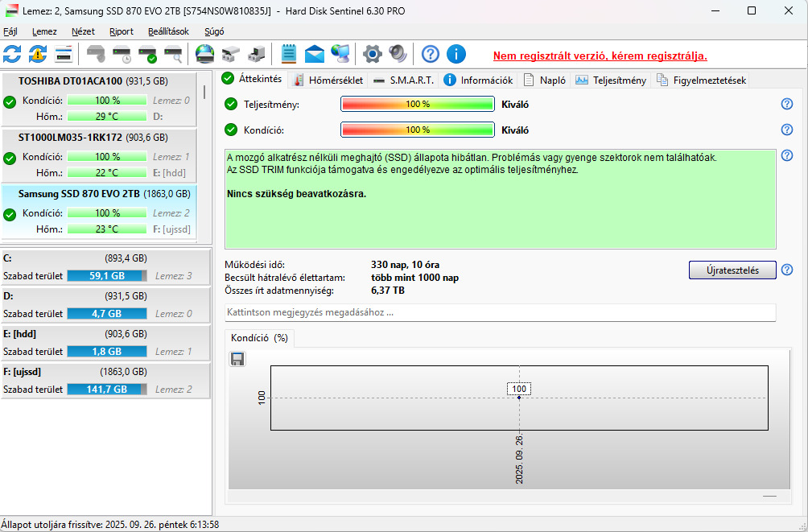Image resolution: width=808 pixels, height=532 pixels.
Task: Click the blue envelope mail icon
Action: [315, 54]
